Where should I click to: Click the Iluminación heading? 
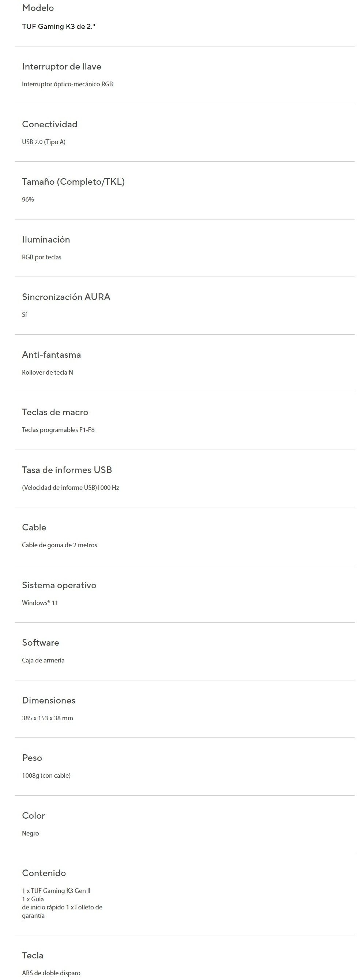pyautogui.click(x=46, y=240)
